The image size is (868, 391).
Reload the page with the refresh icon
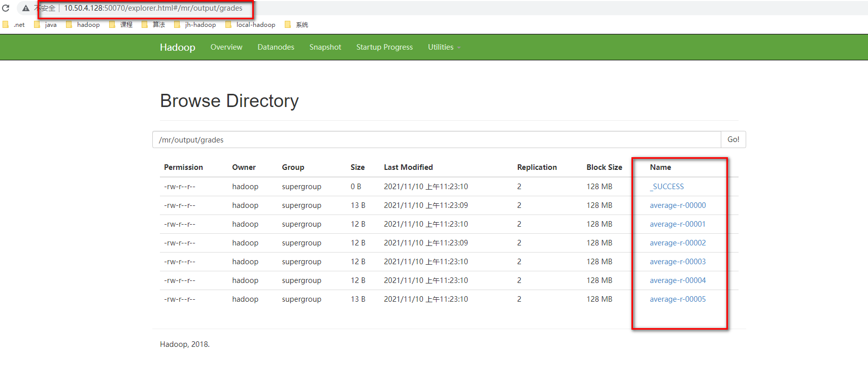click(6, 8)
